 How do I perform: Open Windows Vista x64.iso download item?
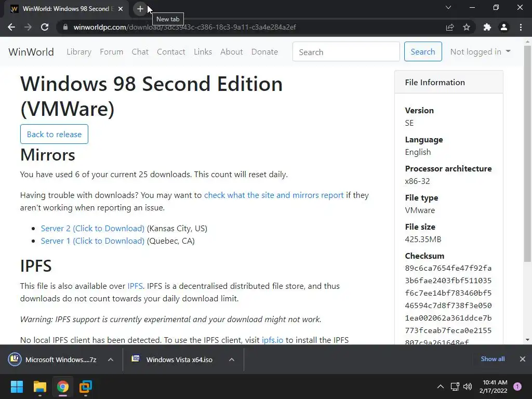[x=173, y=360]
